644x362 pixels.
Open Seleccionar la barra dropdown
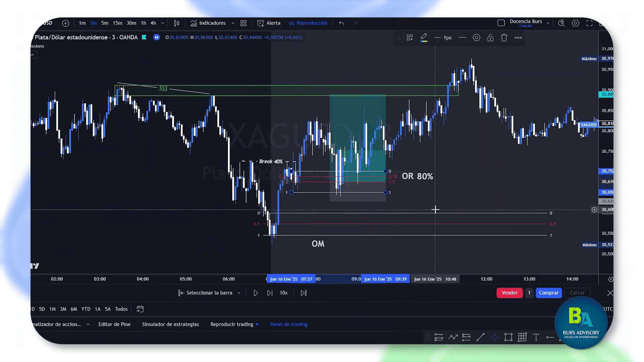point(239,293)
